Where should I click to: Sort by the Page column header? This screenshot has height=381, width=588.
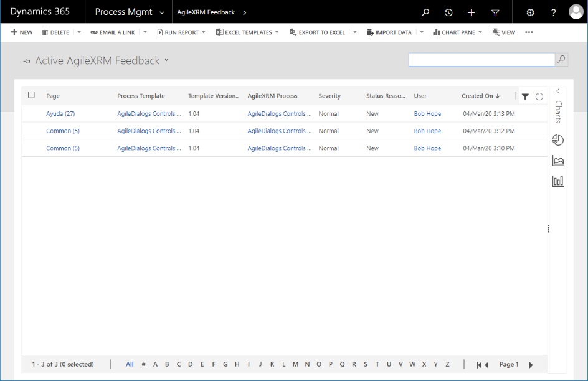coord(53,96)
